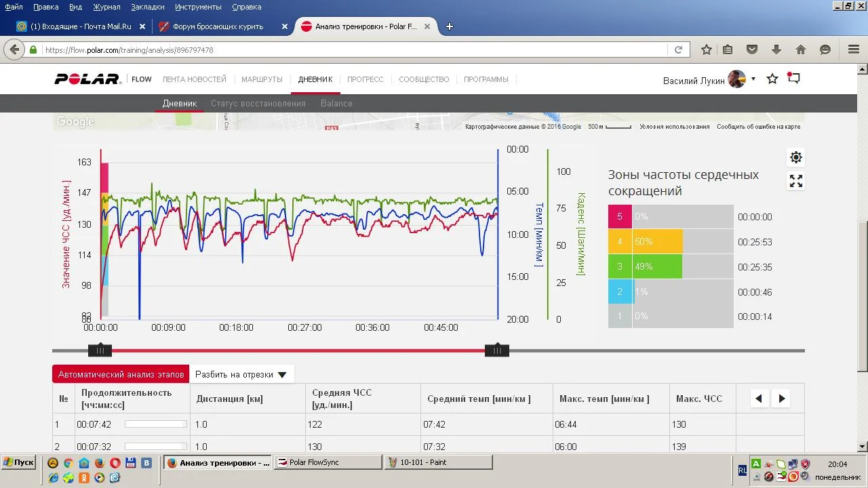
Task: Reload the page with refresh icon
Action: pyautogui.click(x=678, y=49)
